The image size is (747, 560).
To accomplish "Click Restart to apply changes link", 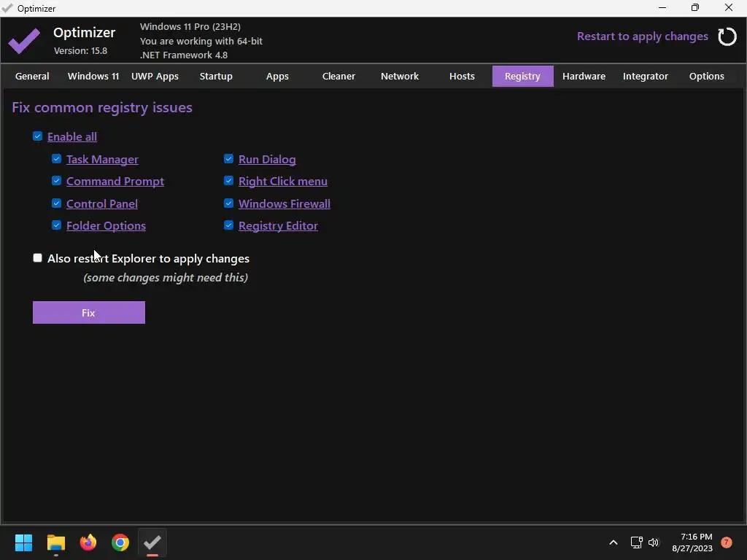I will (x=642, y=36).
